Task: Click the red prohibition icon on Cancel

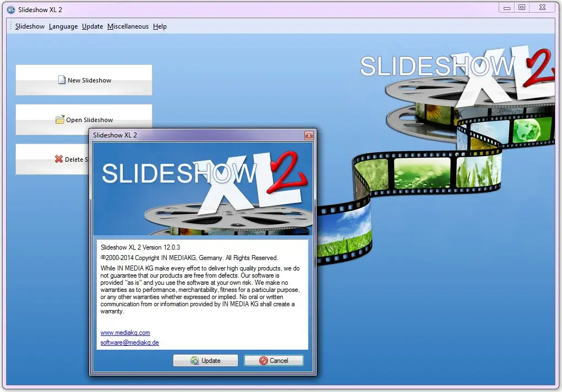Action: [x=264, y=361]
